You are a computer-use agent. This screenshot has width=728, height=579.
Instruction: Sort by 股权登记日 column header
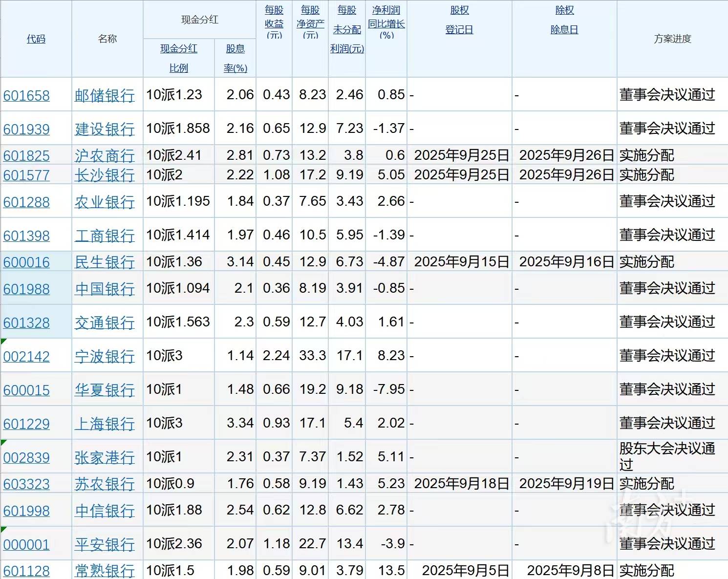coord(459,20)
